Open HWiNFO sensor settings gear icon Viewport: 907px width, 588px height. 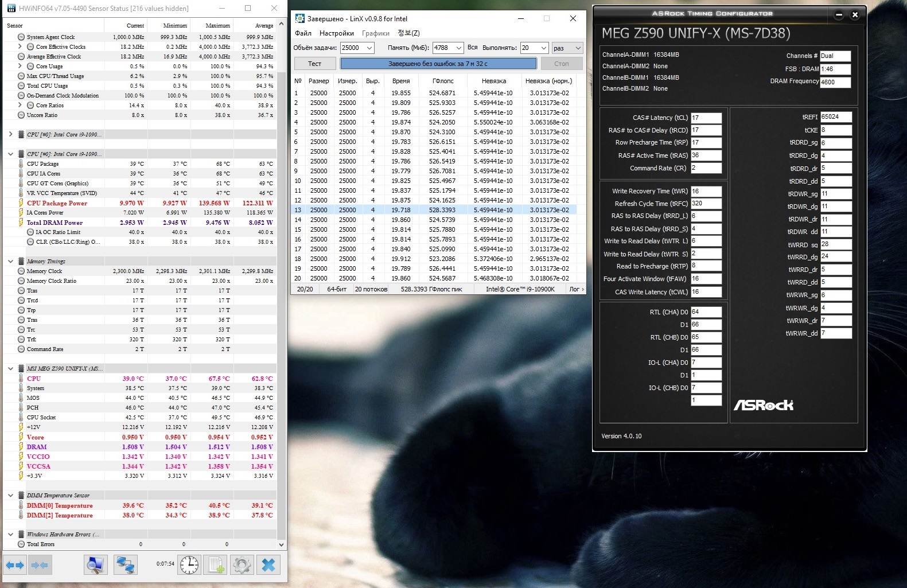click(x=242, y=565)
